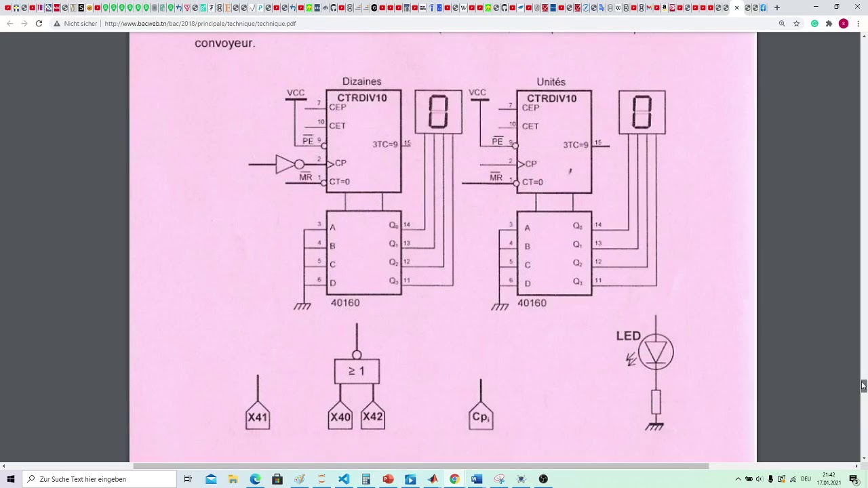868x488 pixels.
Task: Open the Mail app from taskbar
Action: coord(211,479)
